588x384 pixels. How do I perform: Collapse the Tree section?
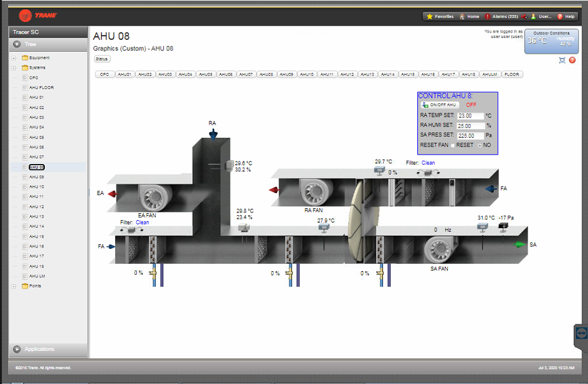[x=17, y=44]
